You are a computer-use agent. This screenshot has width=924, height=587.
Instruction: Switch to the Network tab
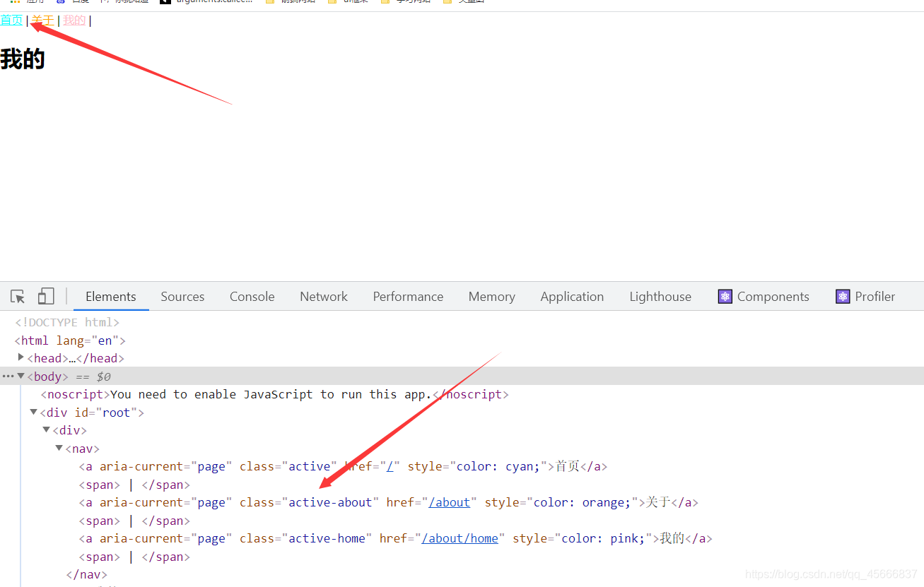click(324, 297)
